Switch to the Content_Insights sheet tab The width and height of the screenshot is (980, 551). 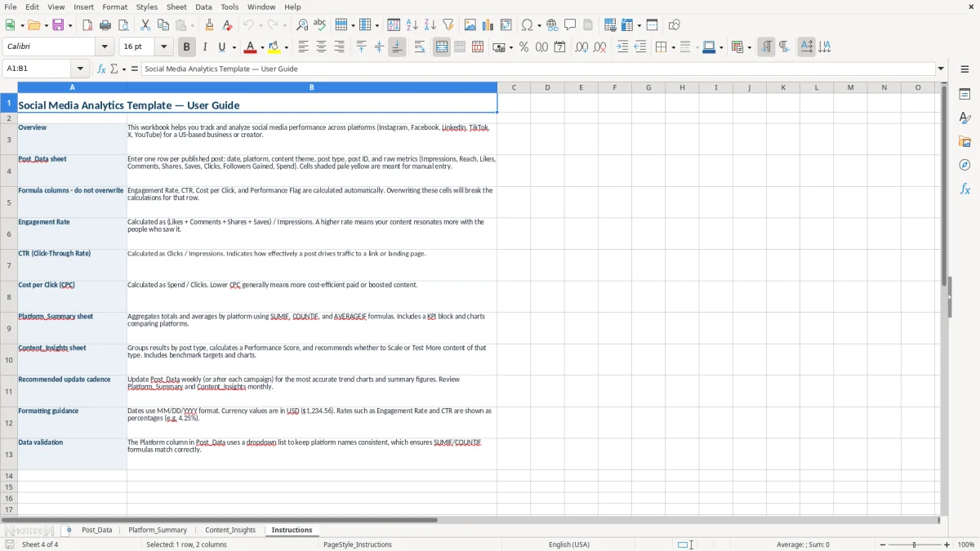tap(230, 530)
